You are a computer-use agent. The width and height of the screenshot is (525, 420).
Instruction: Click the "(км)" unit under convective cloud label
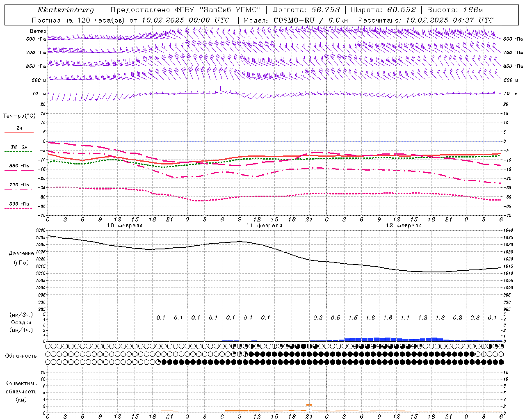coord(21,399)
